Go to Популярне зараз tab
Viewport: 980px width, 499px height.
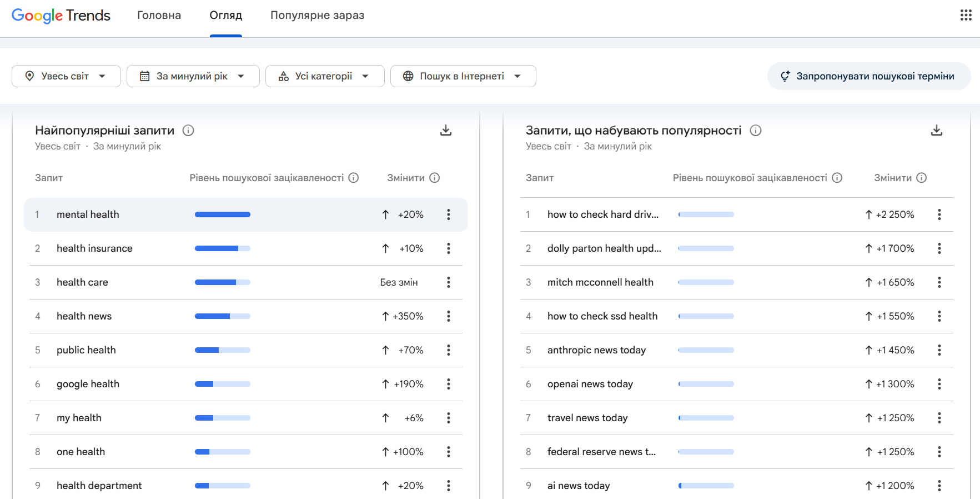click(x=317, y=16)
